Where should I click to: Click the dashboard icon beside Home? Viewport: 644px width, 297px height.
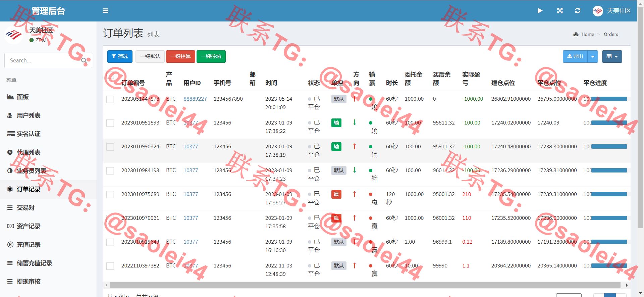(576, 34)
